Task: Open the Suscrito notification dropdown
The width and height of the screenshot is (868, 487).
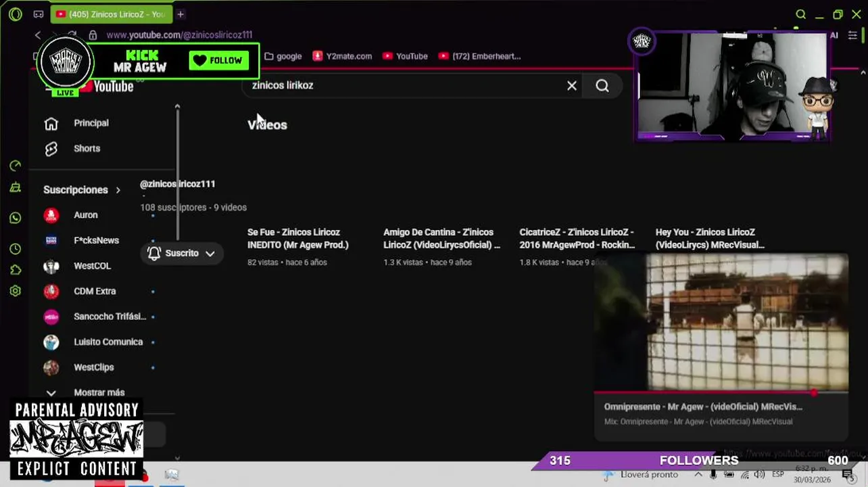Action: (x=181, y=253)
